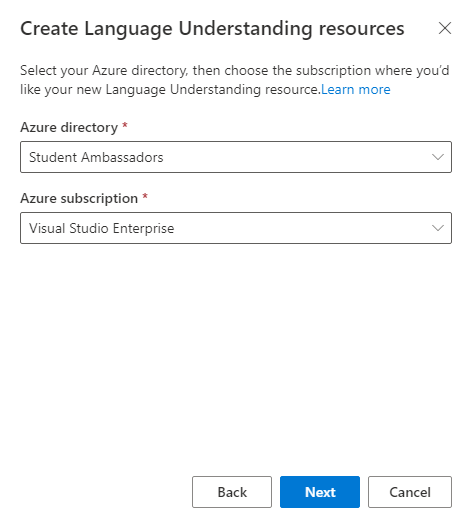Open the Visual Studio Enterprise combo box
The image size is (472, 529).
pos(236,228)
